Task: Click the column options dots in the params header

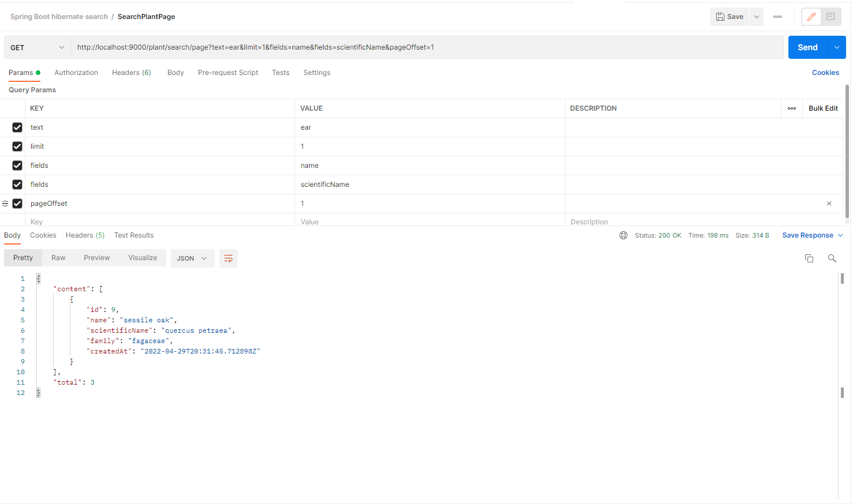Action: coord(792,108)
